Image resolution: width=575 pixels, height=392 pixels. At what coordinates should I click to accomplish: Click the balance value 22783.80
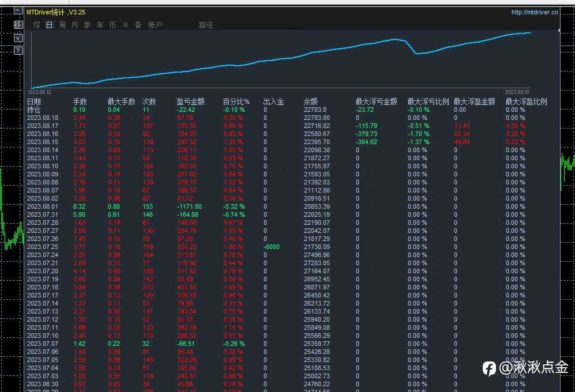pos(317,118)
